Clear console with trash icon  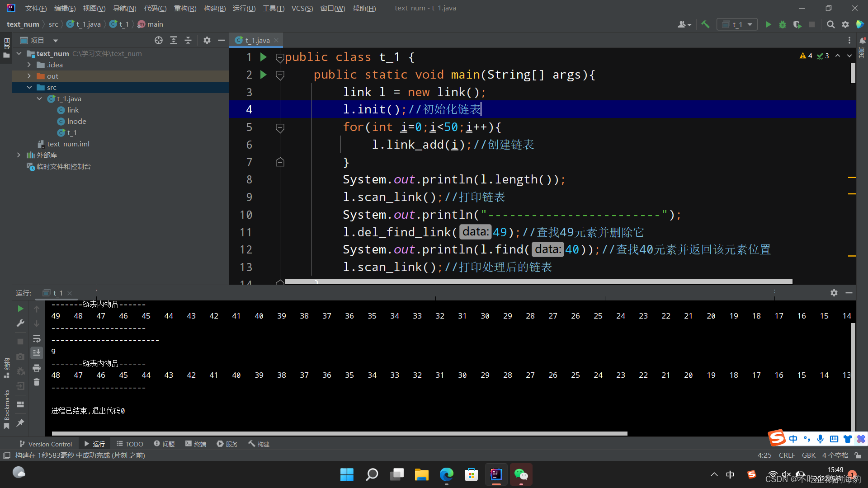click(x=37, y=382)
